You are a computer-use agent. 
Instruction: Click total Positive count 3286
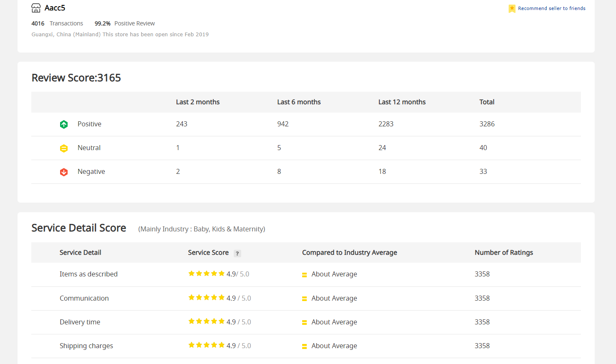(x=487, y=124)
